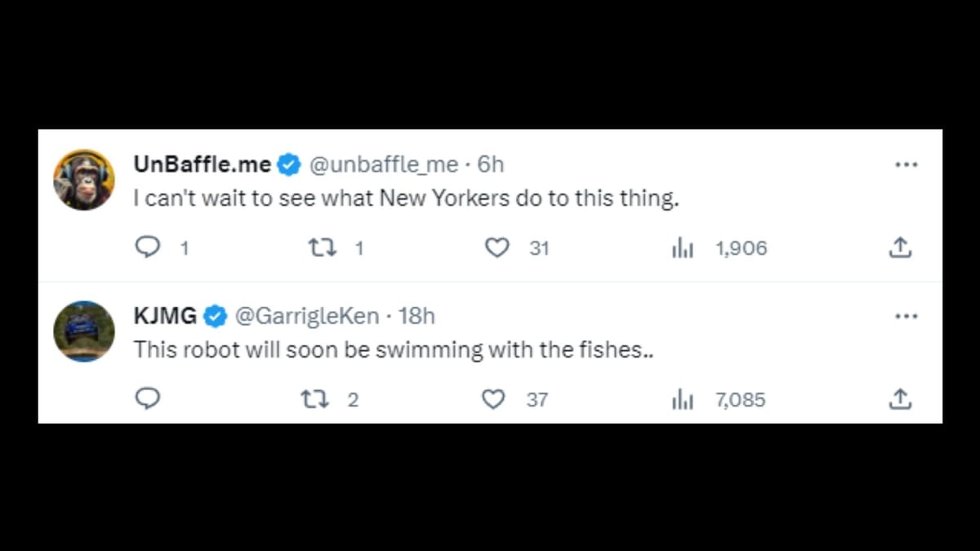
Task: Open the 18h timestamp permalink
Action: [x=417, y=315]
